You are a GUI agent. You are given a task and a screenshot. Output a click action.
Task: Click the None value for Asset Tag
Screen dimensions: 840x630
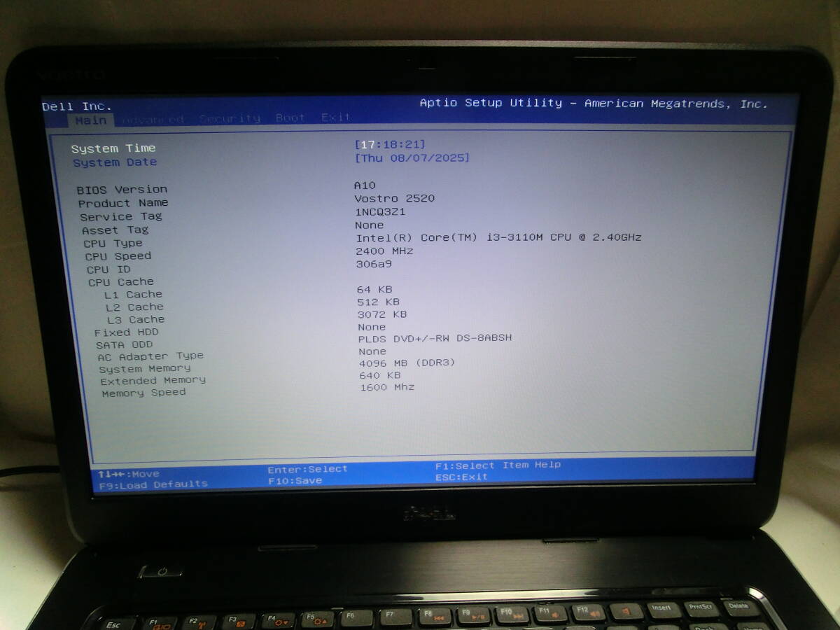pyautogui.click(x=370, y=225)
